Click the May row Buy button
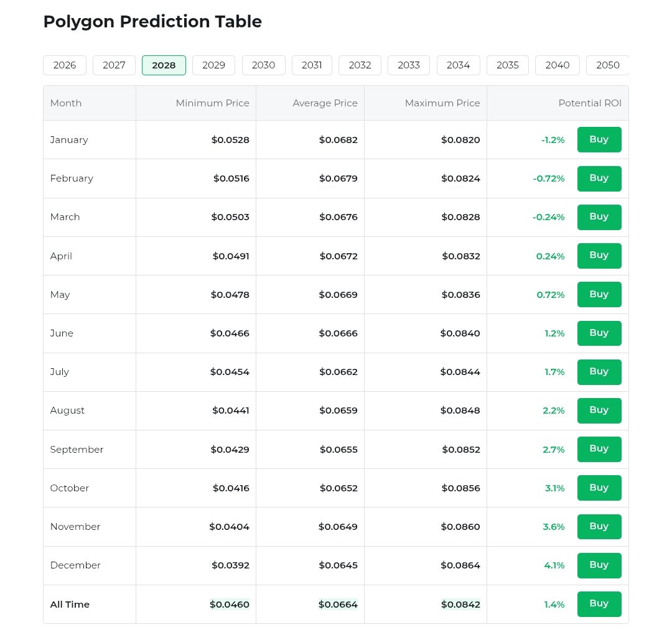Viewport: 672px width, 635px height. tap(599, 294)
